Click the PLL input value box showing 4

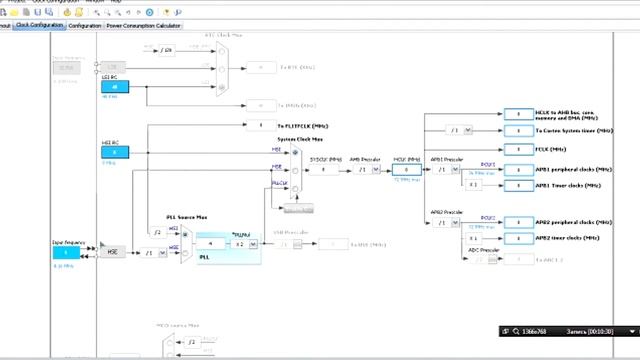(x=211, y=244)
